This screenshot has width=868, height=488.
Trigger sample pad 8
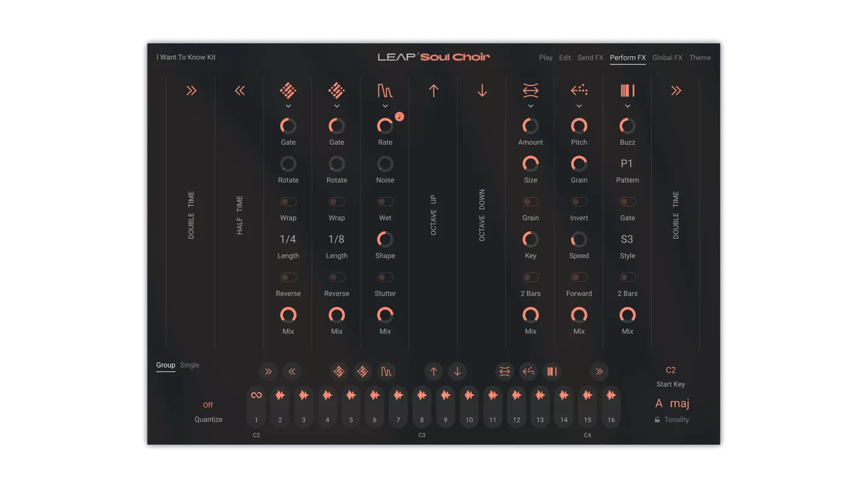[x=422, y=407]
